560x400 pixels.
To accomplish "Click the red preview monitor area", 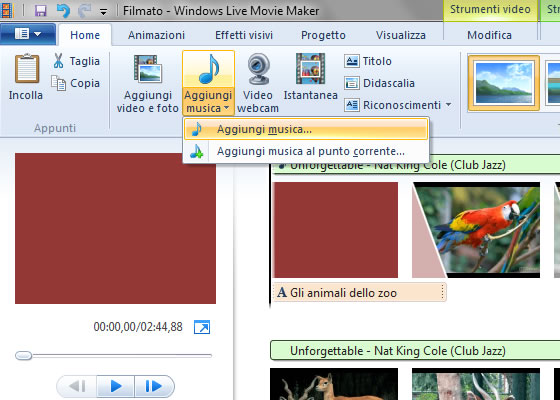I will pyautogui.click(x=115, y=229).
